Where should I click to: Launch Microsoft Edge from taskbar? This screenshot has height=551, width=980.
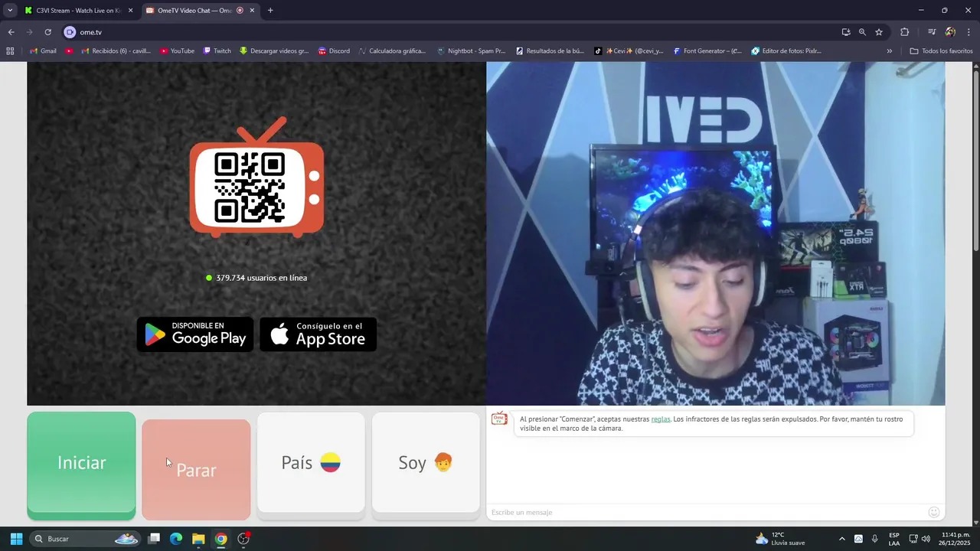tap(176, 539)
